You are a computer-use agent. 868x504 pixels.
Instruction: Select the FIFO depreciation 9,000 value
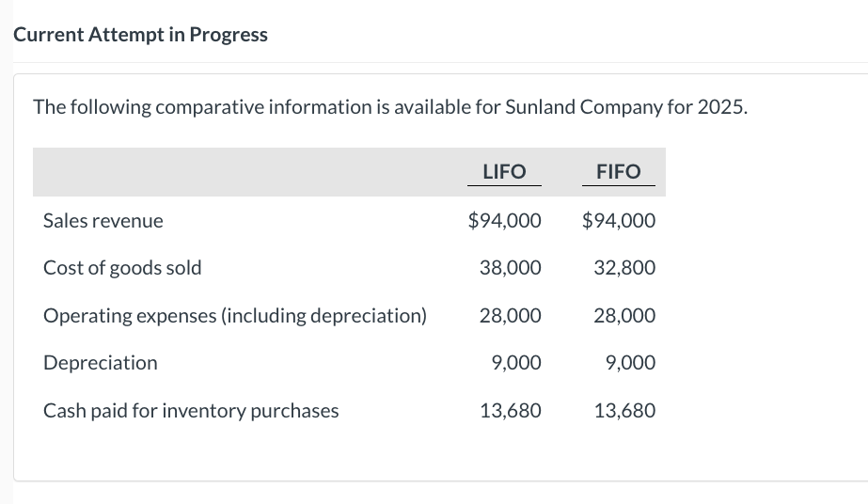click(x=630, y=363)
